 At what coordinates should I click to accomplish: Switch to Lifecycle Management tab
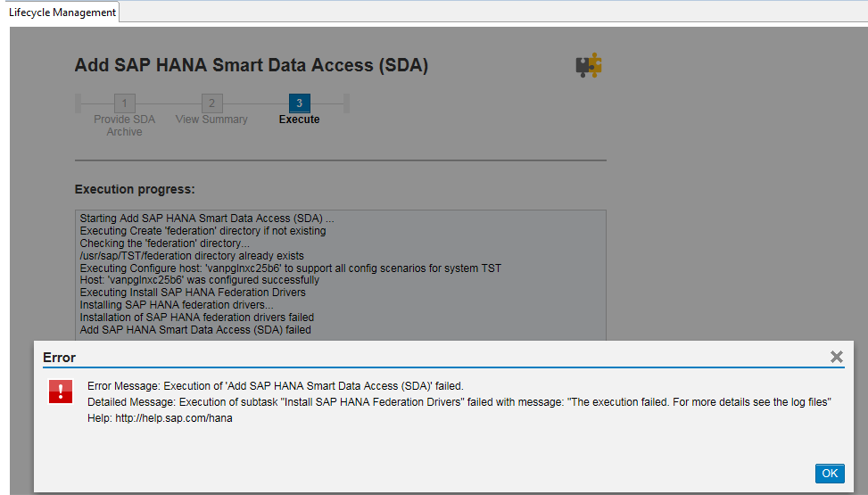[62, 12]
